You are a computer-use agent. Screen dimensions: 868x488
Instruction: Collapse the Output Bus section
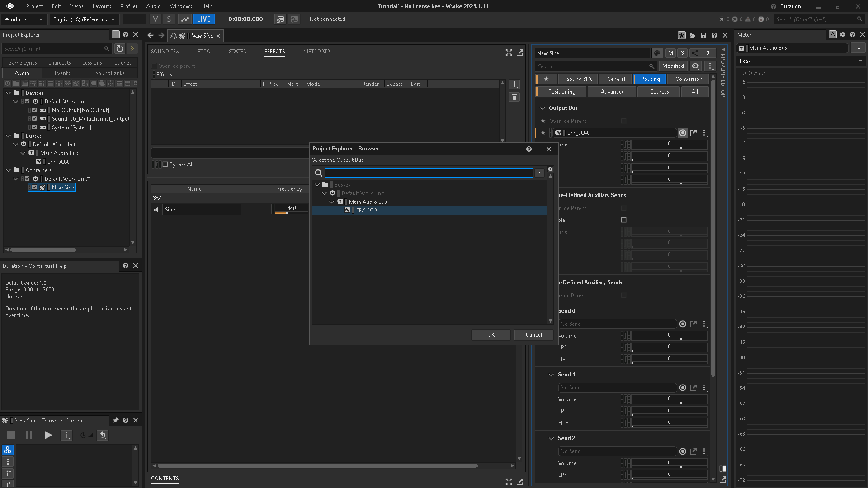(x=542, y=108)
